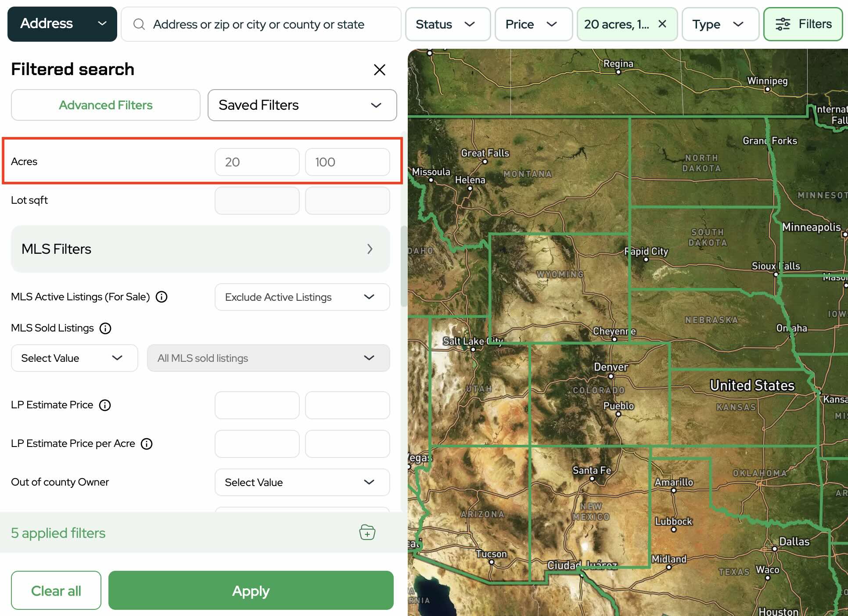Click the Clear all button
Image resolution: width=848 pixels, height=616 pixels.
coord(56,591)
